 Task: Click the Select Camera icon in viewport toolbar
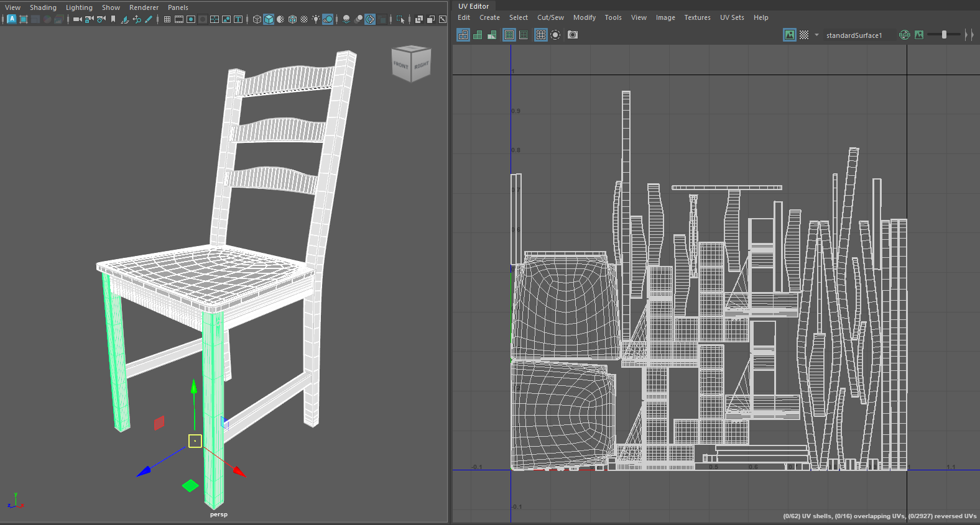coord(77,19)
